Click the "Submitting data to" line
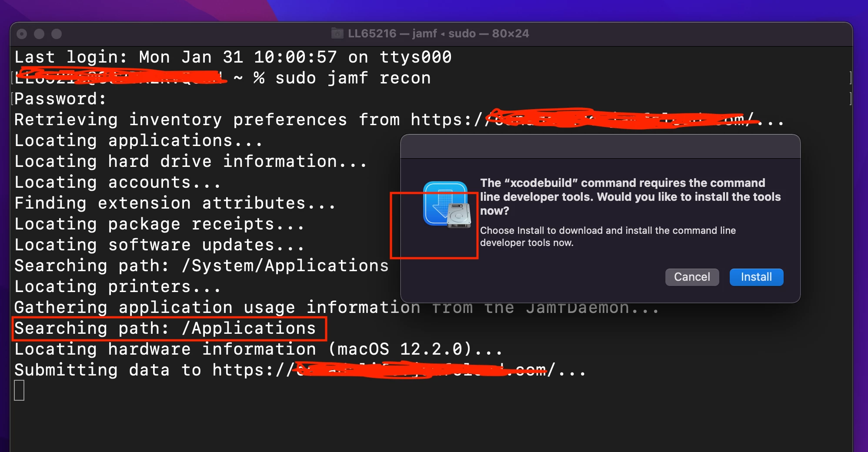The height and width of the screenshot is (452, 868). (300, 370)
